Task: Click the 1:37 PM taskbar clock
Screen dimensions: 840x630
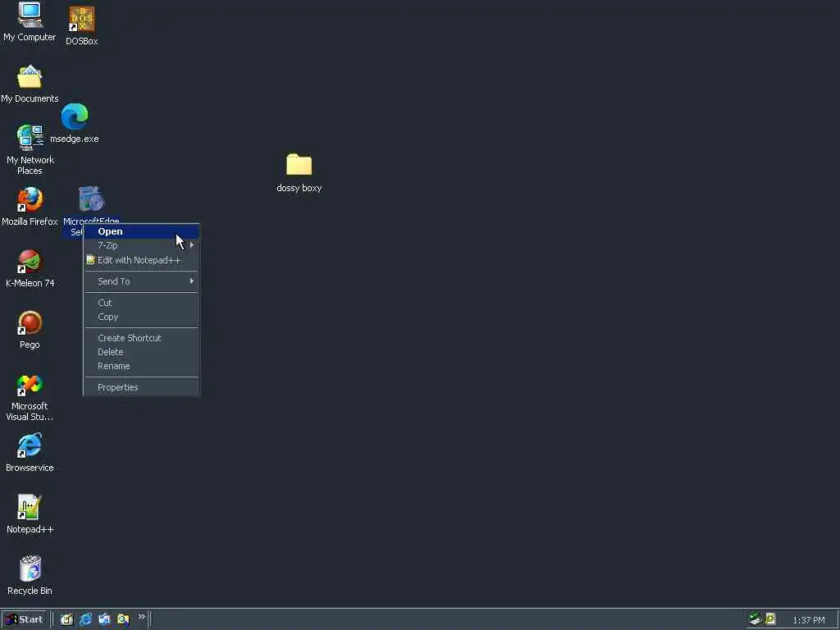Action: (809, 620)
